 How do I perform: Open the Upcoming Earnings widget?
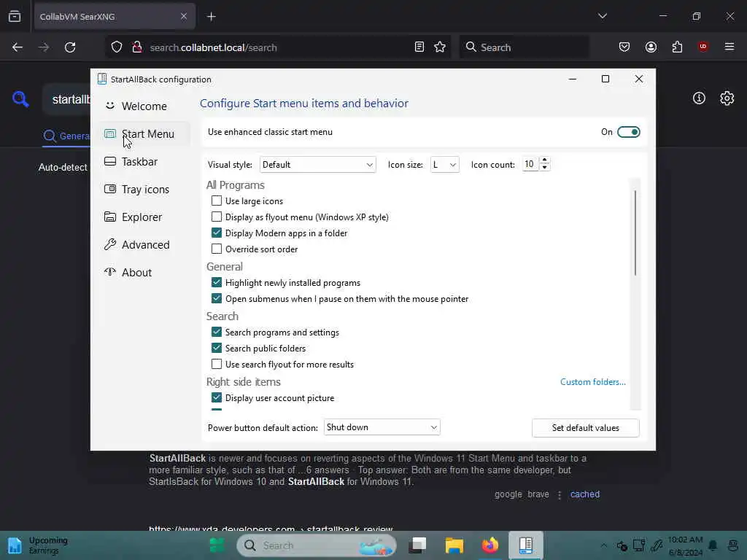(x=37, y=545)
